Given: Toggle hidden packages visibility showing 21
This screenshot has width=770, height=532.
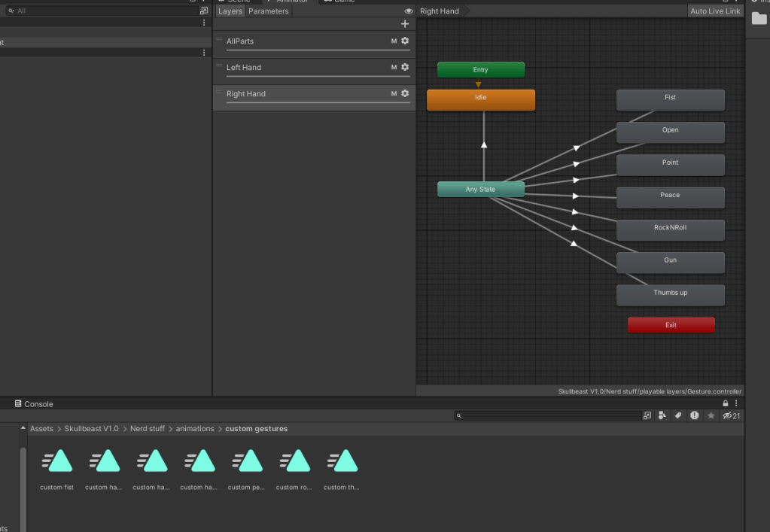Looking at the screenshot, I should click(731, 415).
